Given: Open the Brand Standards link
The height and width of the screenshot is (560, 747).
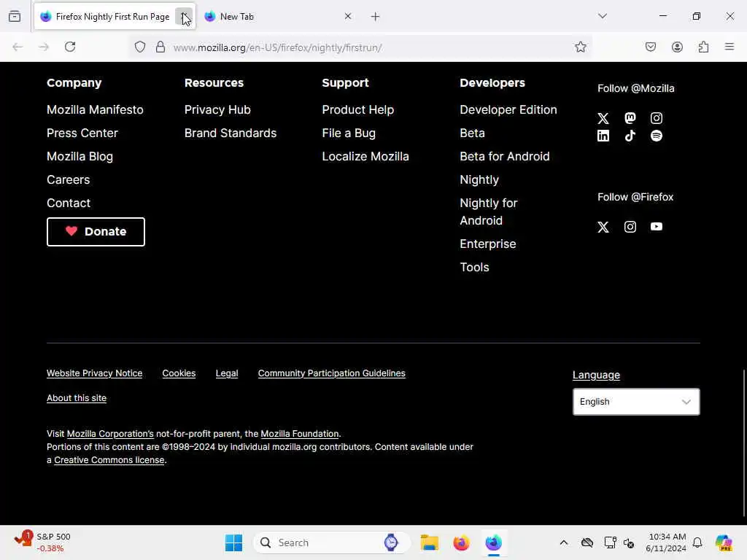Looking at the screenshot, I should click(x=230, y=133).
